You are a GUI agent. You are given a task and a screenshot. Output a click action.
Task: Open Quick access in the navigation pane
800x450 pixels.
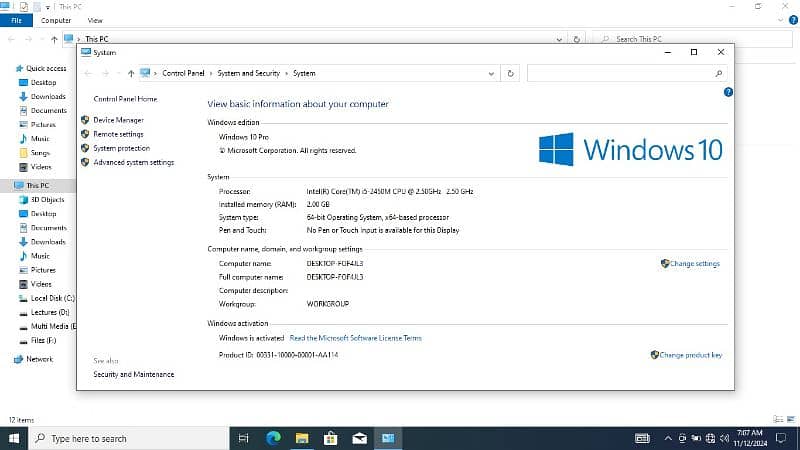point(46,68)
